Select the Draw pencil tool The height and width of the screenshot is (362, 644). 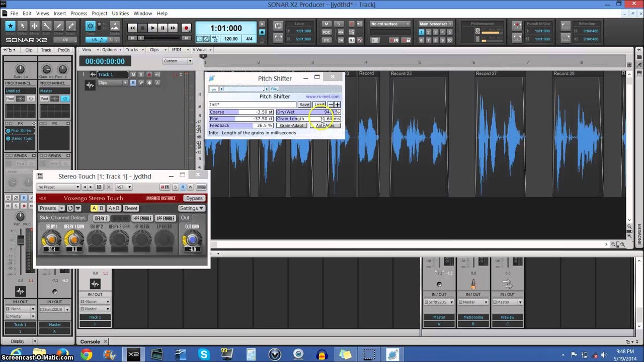[x=59, y=26]
